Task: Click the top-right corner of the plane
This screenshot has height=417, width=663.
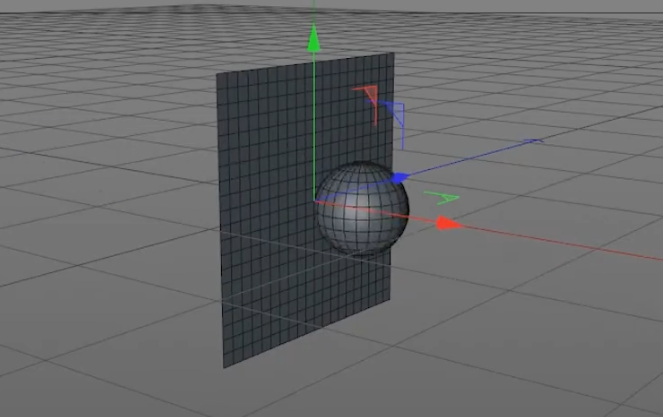Action: (x=392, y=52)
